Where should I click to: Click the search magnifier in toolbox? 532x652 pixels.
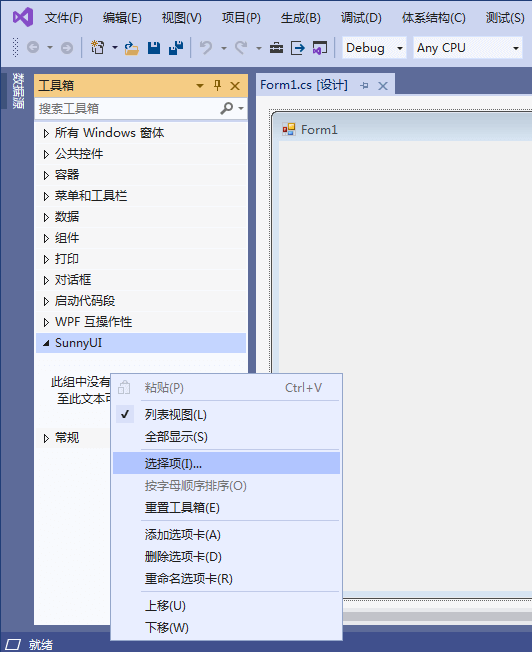pyautogui.click(x=227, y=109)
